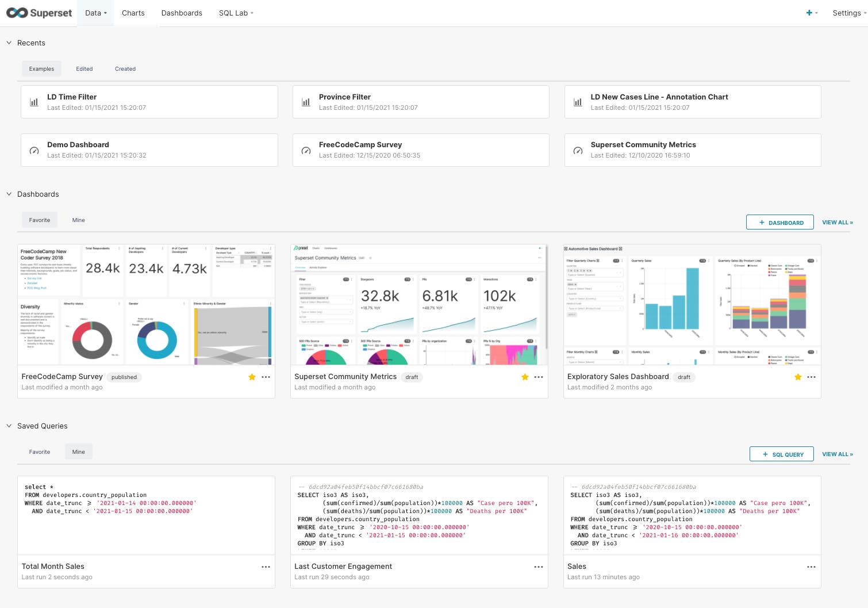The image size is (868, 608).
Task: Switch to the Edited tab in Recents
Action: coord(85,69)
